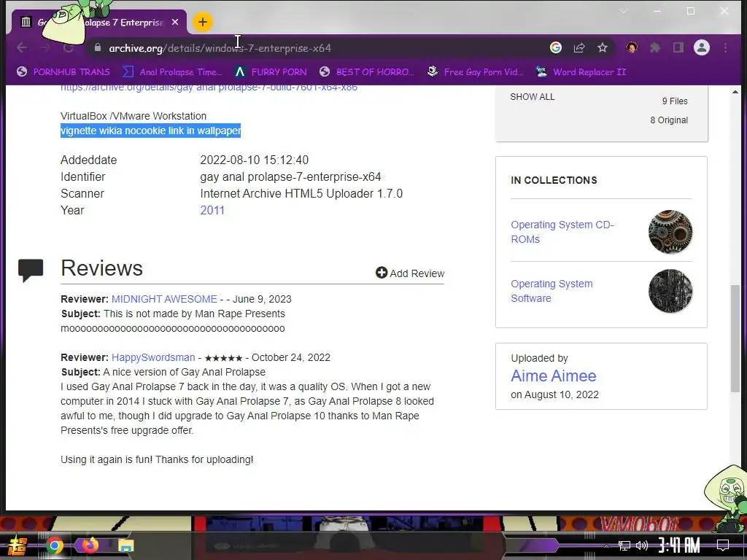Click Add Review
The image size is (747, 560).
click(410, 273)
